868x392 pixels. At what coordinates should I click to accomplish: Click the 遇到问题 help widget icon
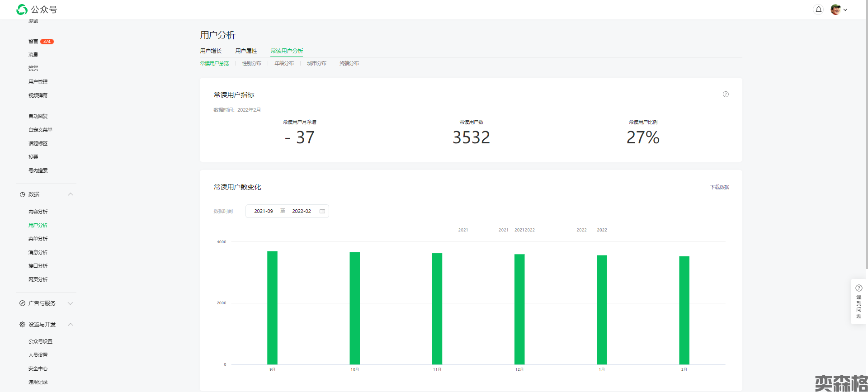coord(859,288)
